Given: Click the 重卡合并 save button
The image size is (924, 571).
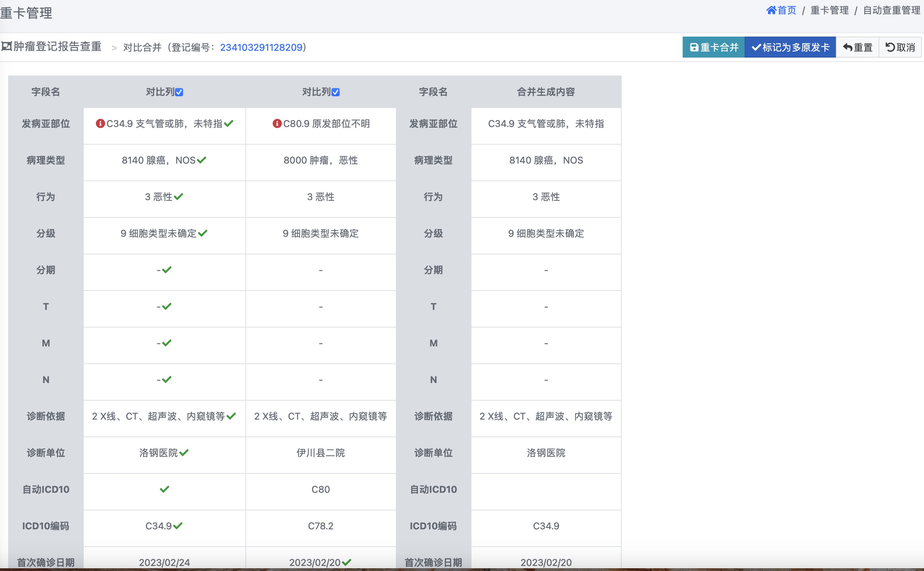Looking at the screenshot, I should coord(714,47).
